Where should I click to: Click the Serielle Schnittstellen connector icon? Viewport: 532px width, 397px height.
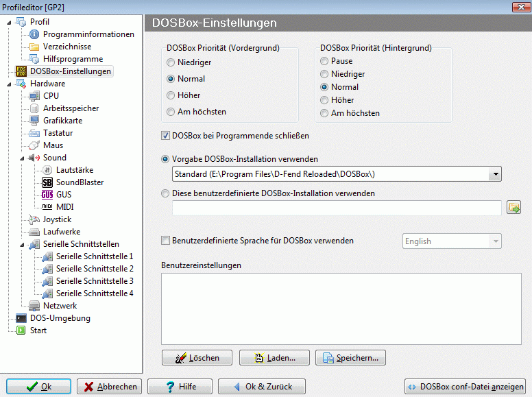click(34, 244)
